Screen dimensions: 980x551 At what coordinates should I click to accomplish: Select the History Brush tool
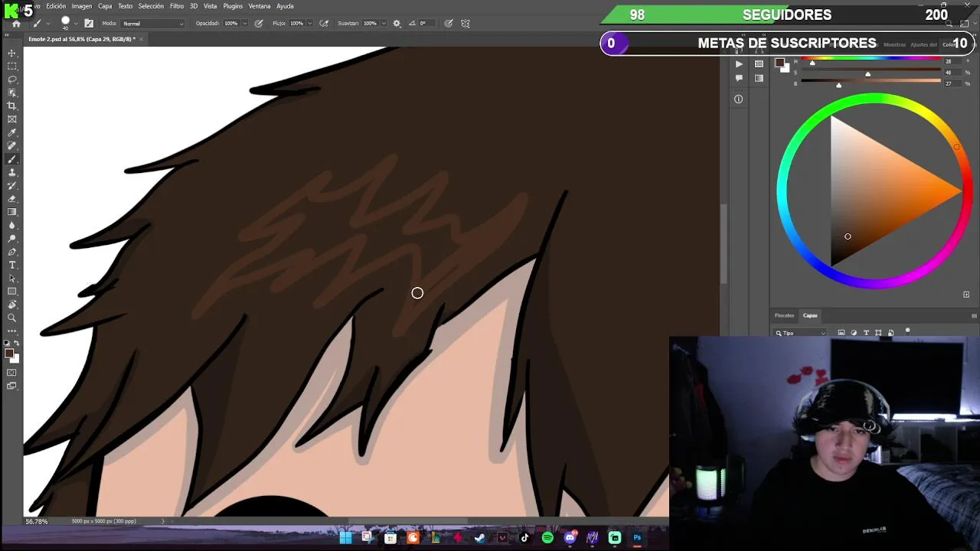(x=12, y=185)
